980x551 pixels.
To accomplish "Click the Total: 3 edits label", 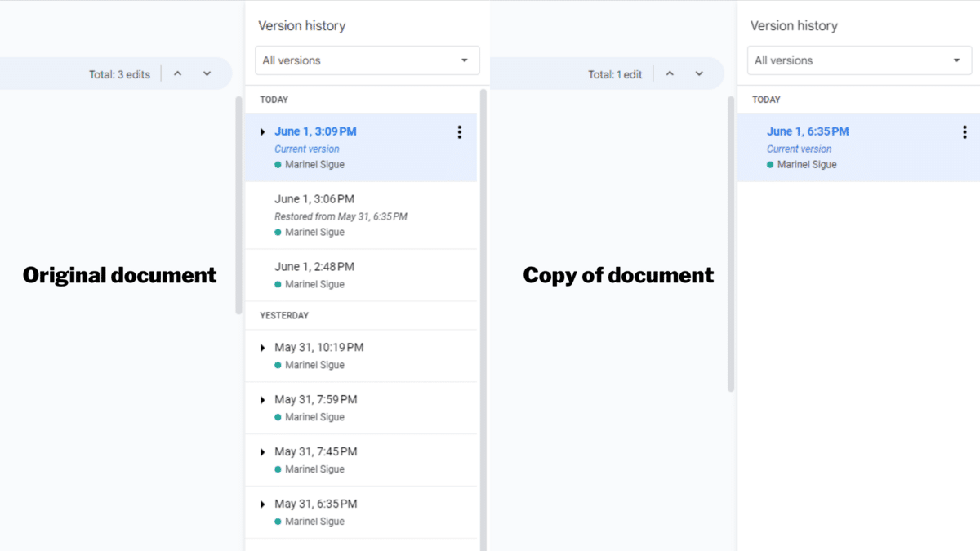I will tap(119, 74).
